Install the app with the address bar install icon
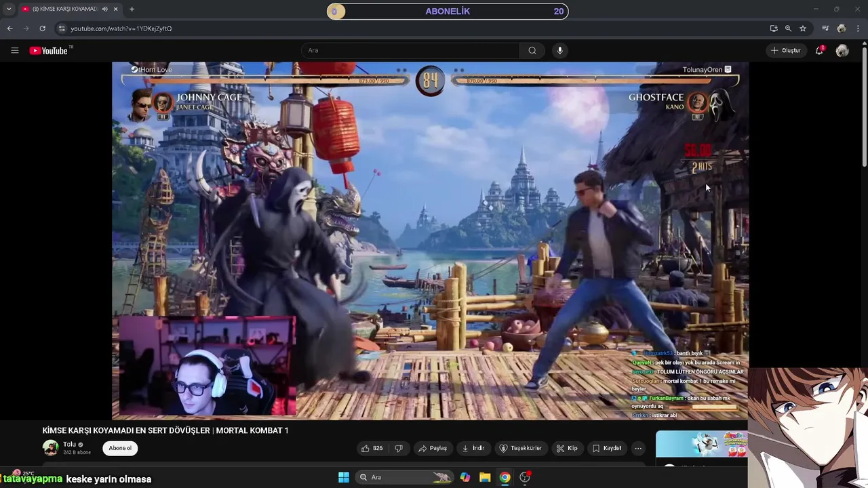868x488 pixels. (x=774, y=28)
